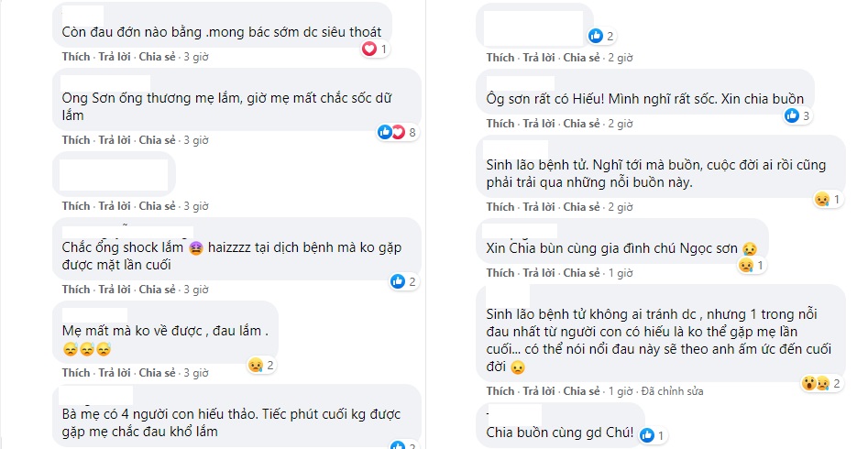Like the "Ong Sơn ống thương mẹ lắm" comment
The height and width of the screenshot is (449, 868).
tap(76, 140)
